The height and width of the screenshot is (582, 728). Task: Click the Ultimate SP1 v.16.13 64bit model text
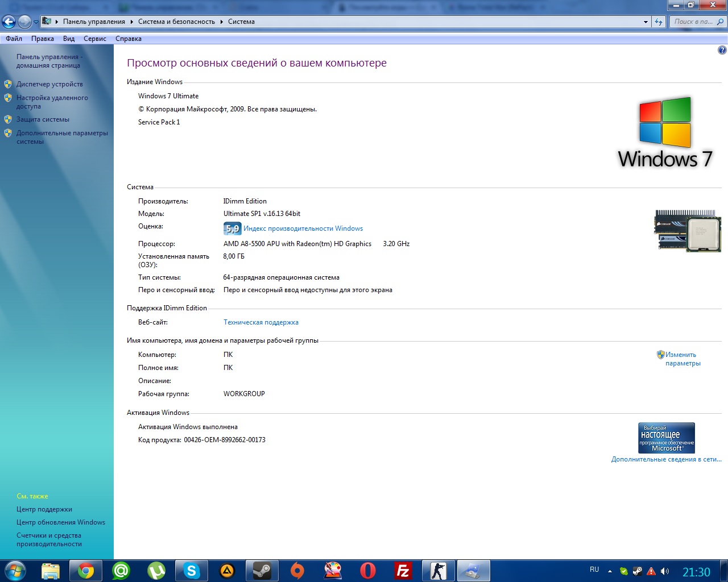click(262, 214)
